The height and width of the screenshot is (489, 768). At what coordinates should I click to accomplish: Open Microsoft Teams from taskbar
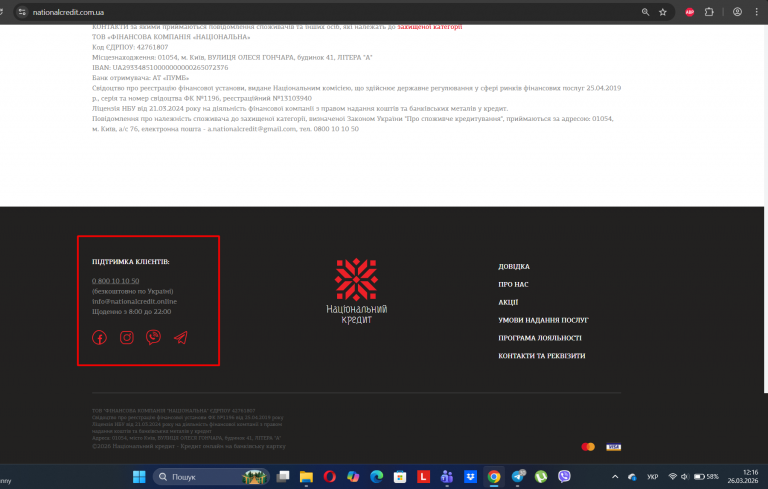tap(447, 477)
